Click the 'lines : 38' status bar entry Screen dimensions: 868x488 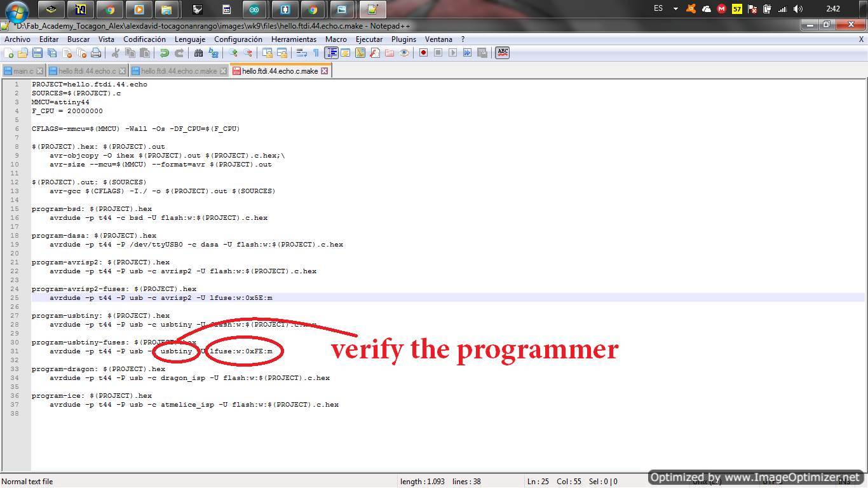(466, 482)
